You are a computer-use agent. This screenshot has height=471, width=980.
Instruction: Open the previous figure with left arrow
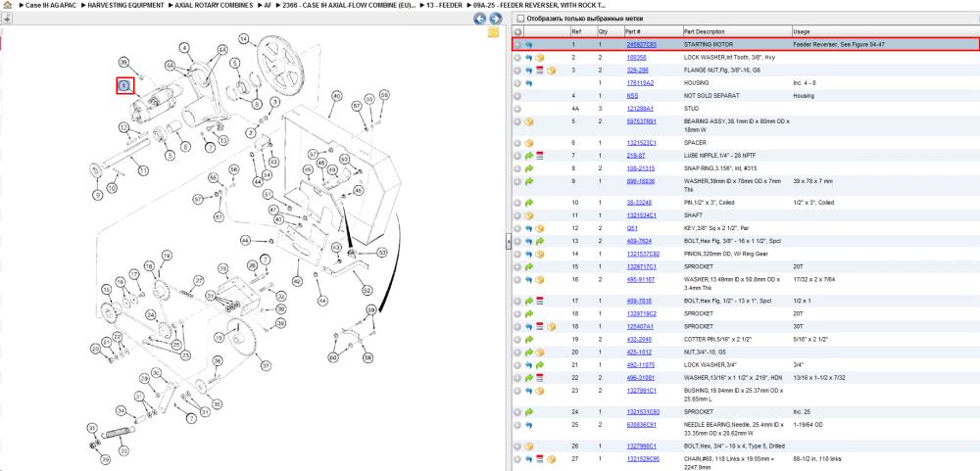coord(479,19)
